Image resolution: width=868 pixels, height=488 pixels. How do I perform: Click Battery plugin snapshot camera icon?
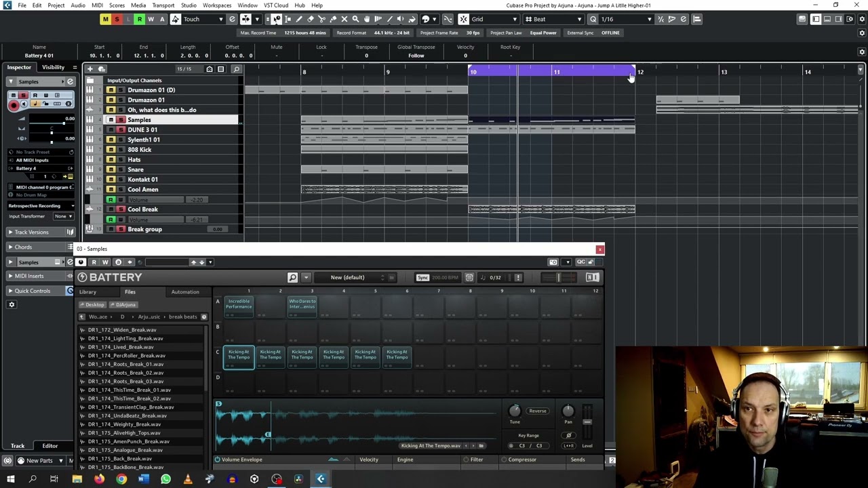(x=553, y=262)
